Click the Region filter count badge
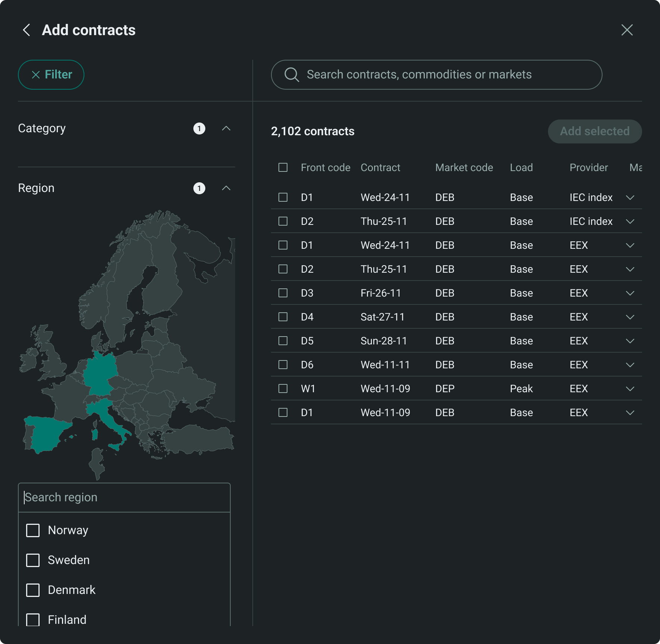 (x=199, y=188)
